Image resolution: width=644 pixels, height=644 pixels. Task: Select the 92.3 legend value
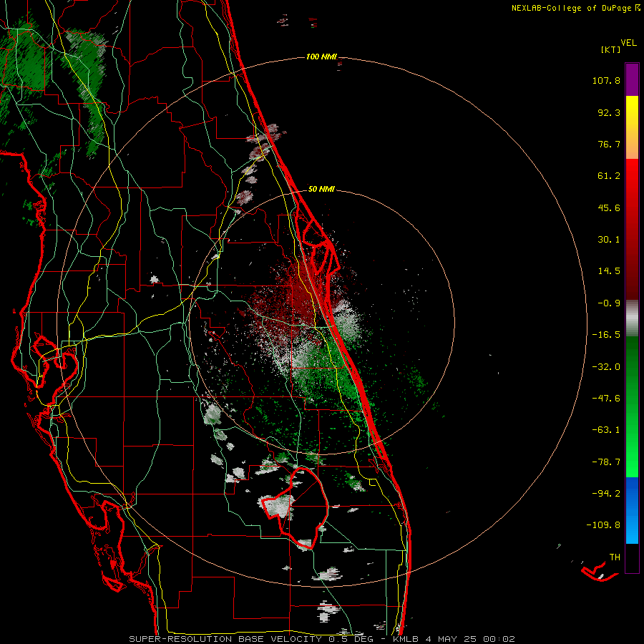[609, 112]
